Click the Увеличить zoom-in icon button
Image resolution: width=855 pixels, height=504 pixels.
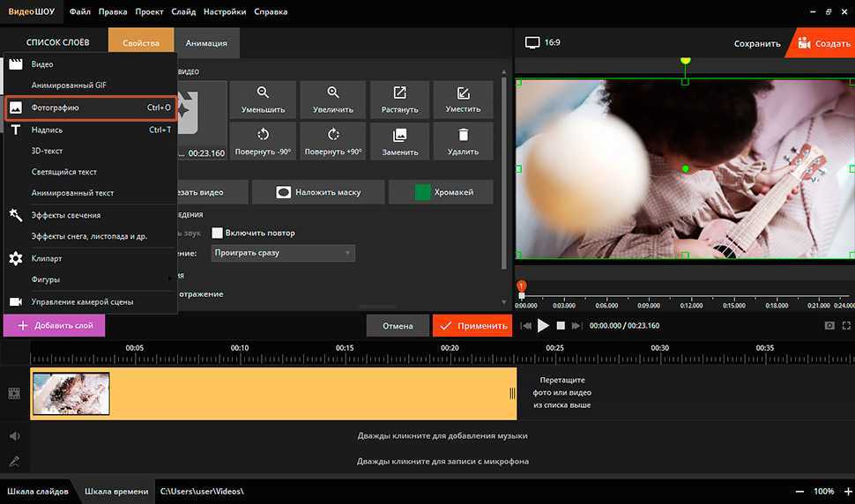[x=332, y=99]
